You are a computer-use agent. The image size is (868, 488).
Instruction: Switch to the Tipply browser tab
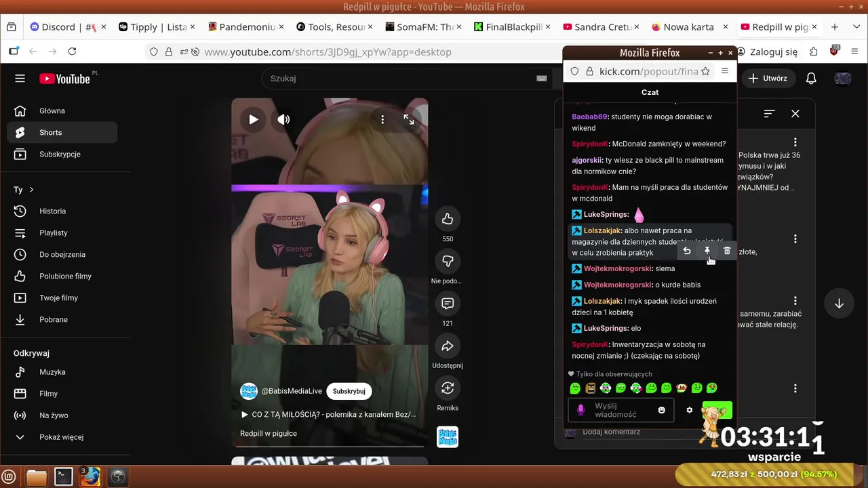click(x=157, y=27)
